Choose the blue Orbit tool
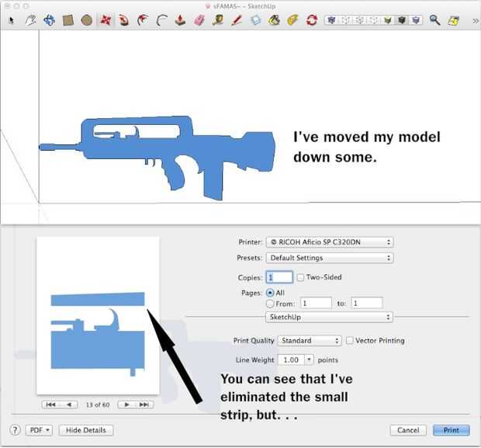This screenshot has height=448, width=481. coord(49,20)
